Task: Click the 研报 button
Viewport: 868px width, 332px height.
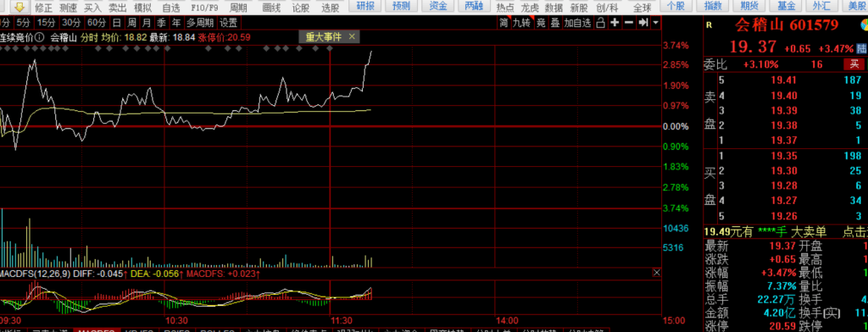Action: [x=366, y=7]
